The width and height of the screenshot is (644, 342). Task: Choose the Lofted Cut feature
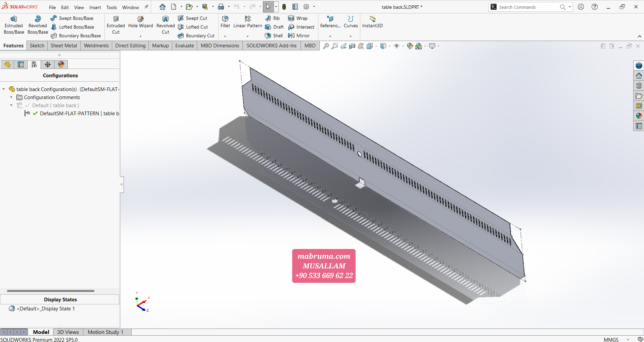click(193, 27)
